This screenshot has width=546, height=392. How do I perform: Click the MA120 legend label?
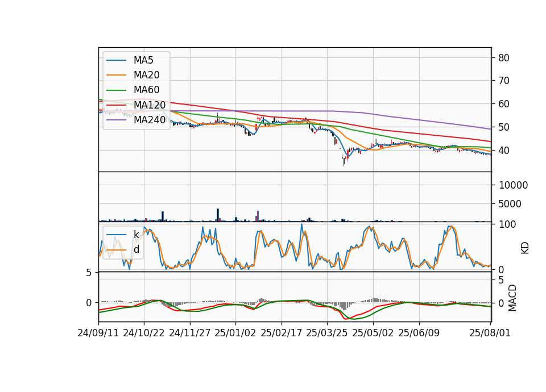click(150, 105)
